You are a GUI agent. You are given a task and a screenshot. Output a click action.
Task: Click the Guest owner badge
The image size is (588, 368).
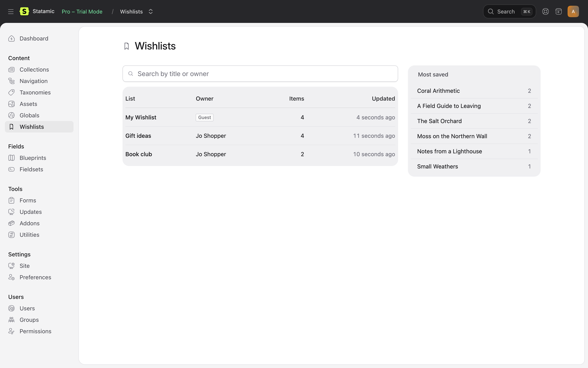click(204, 117)
